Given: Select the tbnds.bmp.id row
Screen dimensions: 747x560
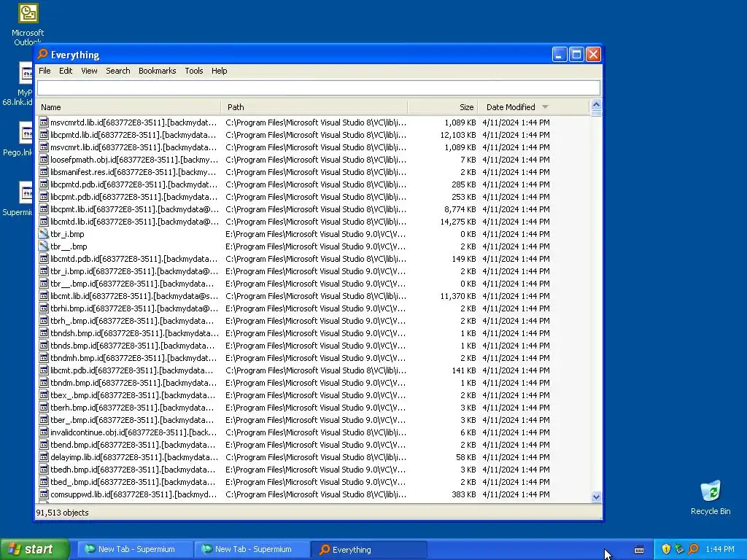Looking at the screenshot, I should [x=313, y=345].
